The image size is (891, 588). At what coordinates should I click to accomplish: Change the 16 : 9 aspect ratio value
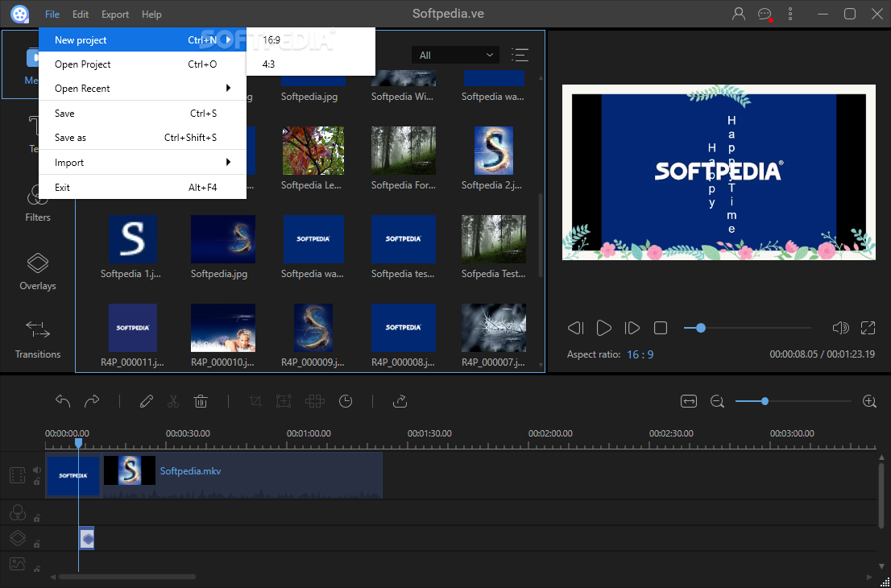coord(640,354)
